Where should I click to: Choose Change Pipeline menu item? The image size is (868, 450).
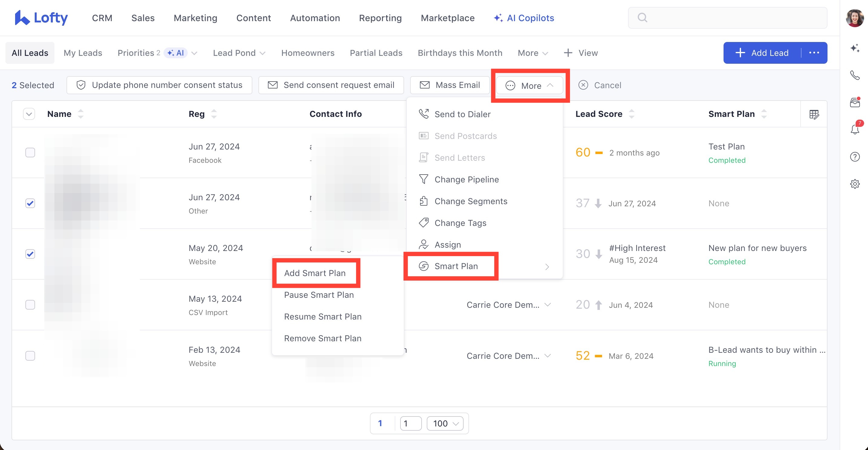(466, 179)
